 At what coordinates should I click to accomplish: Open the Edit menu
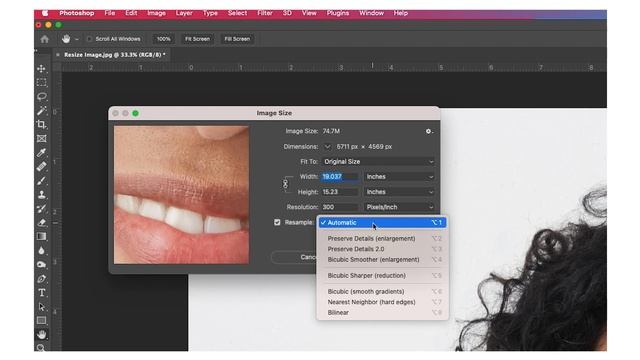(x=131, y=13)
